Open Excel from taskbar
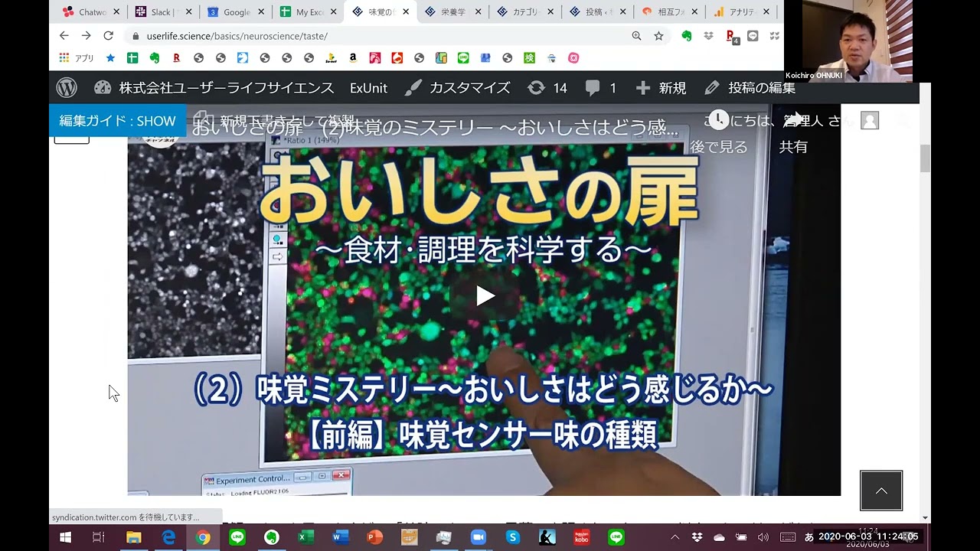 pos(305,537)
